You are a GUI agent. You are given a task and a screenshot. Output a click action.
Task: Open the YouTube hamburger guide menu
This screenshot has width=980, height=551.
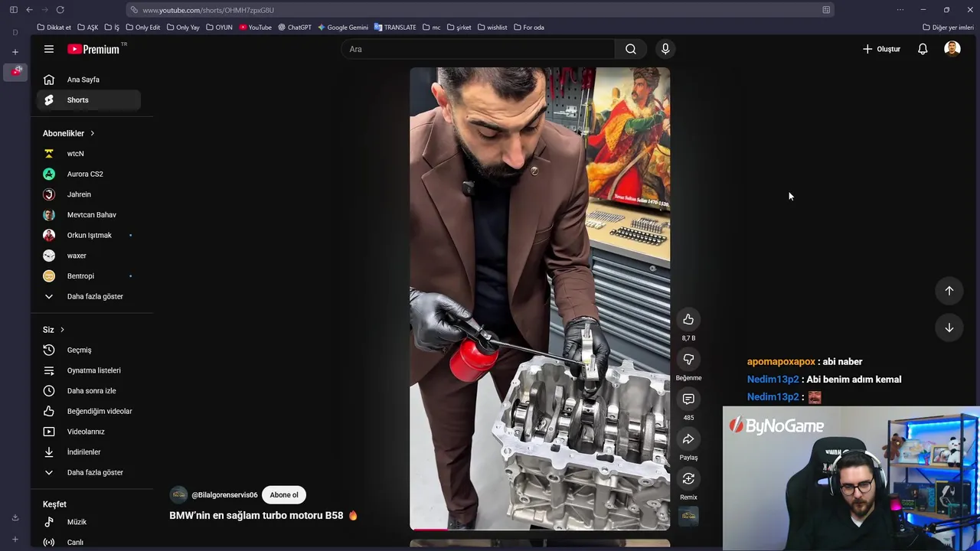click(49, 49)
